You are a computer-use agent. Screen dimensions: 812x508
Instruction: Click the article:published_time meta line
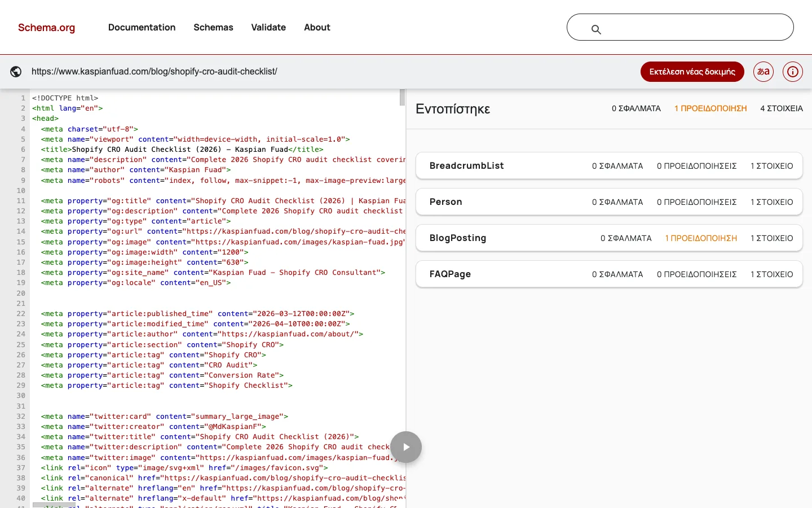tap(197, 314)
